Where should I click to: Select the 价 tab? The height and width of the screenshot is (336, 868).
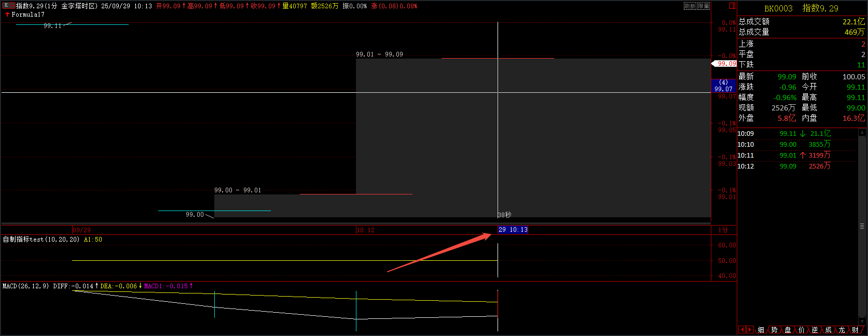(801, 330)
